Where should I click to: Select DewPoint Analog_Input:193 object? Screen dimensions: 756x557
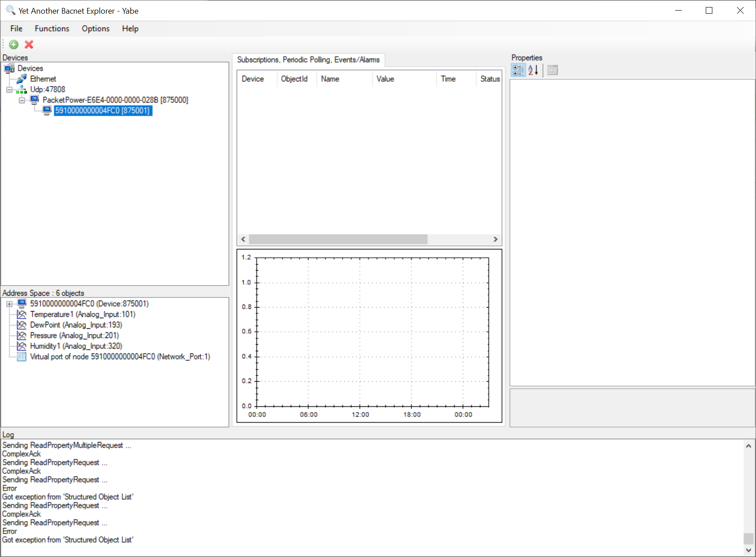click(x=76, y=325)
